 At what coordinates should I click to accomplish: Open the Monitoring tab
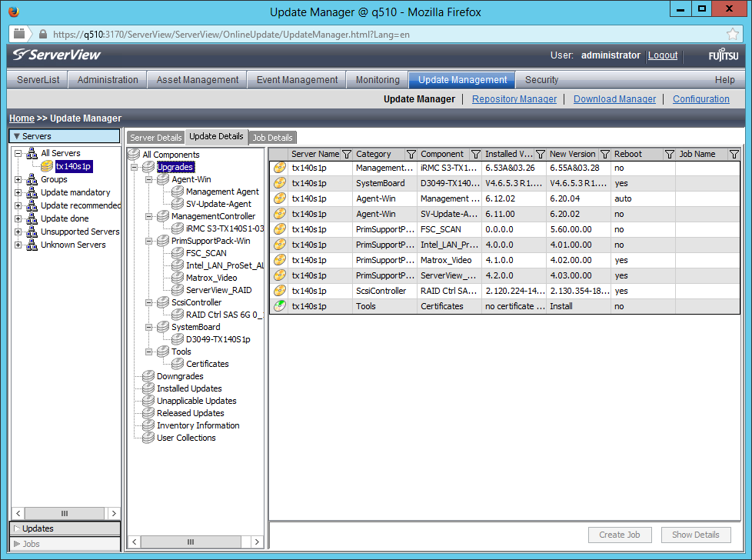click(378, 80)
